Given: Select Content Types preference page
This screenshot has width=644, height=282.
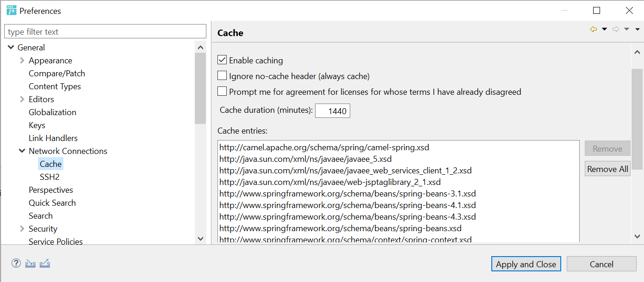Looking at the screenshot, I should pyautogui.click(x=55, y=86).
